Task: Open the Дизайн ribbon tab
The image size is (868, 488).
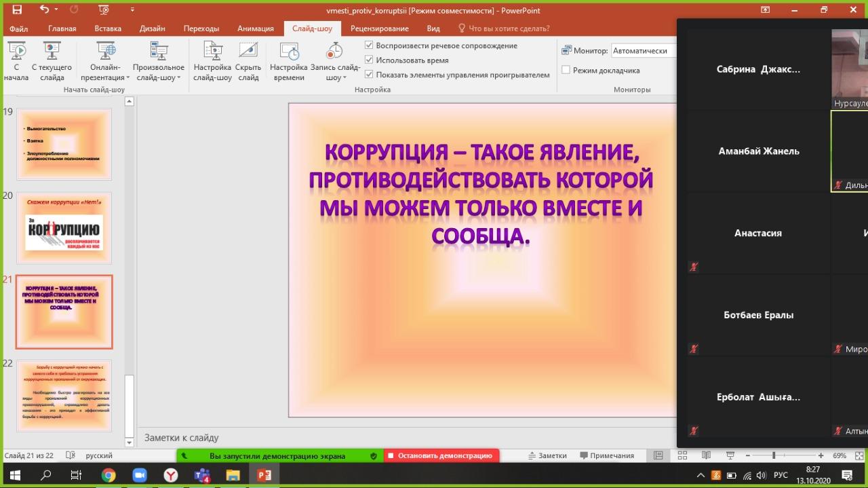Action: tap(153, 29)
